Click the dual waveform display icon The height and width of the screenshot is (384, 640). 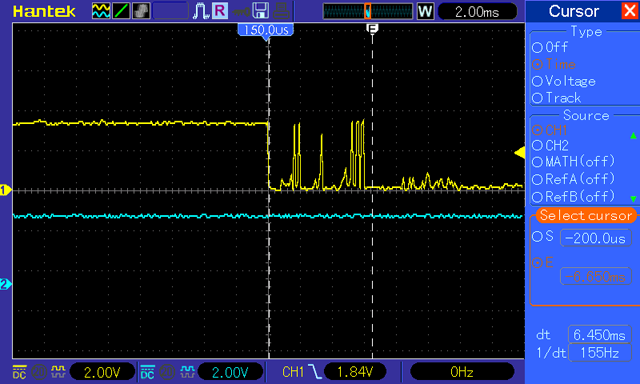pyautogui.click(x=101, y=11)
